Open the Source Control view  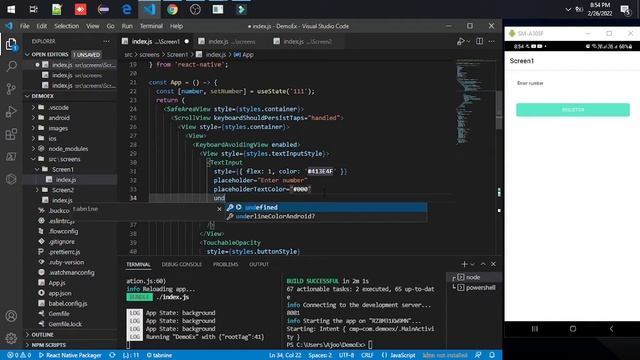pyautogui.click(x=11, y=89)
